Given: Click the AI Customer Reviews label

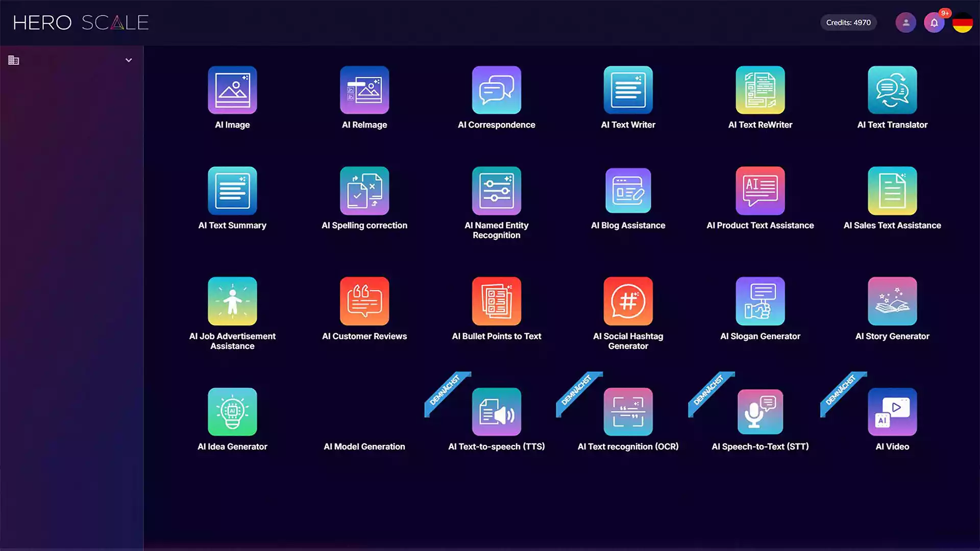Looking at the screenshot, I should [x=364, y=336].
